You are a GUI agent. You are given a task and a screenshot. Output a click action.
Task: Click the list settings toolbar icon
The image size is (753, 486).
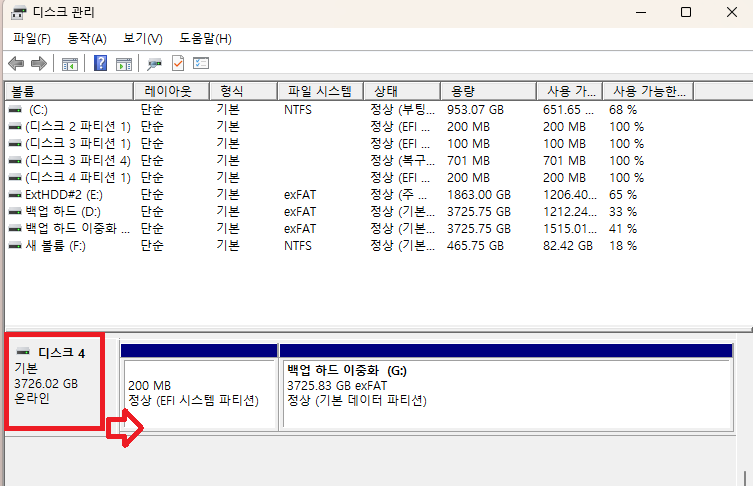click(201, 63)
